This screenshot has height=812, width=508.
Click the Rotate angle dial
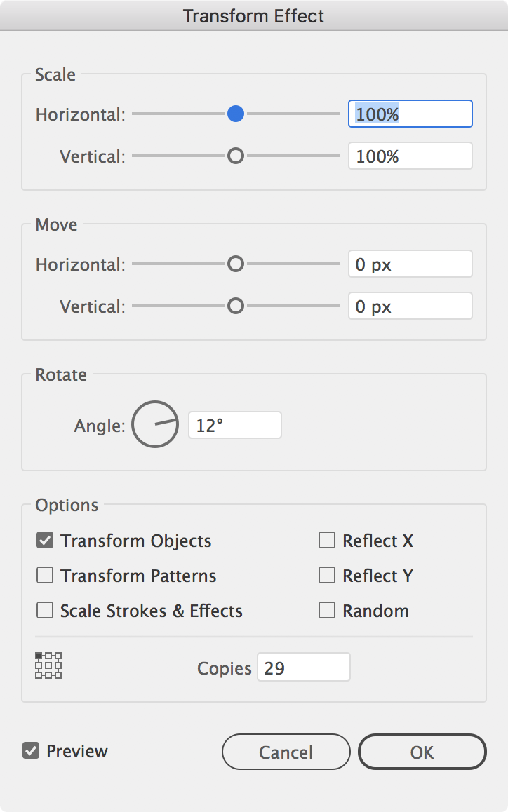point(155,424)
